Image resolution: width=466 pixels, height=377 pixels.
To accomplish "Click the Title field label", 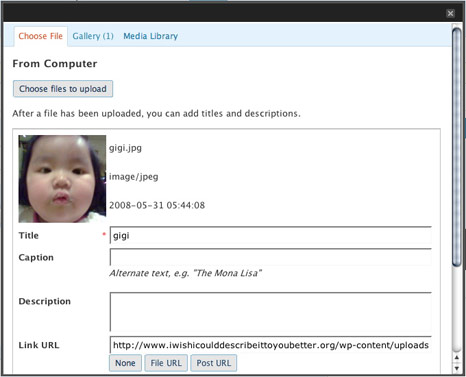I will (x=29, y=235).
